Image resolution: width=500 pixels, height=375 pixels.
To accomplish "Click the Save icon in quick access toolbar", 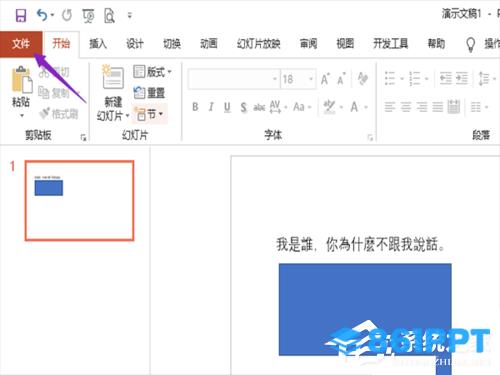I will [x=21, y=15].
